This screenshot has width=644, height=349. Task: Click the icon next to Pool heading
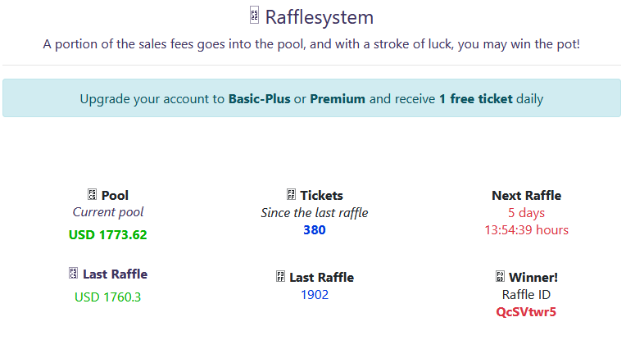click(x=92, y=195)
